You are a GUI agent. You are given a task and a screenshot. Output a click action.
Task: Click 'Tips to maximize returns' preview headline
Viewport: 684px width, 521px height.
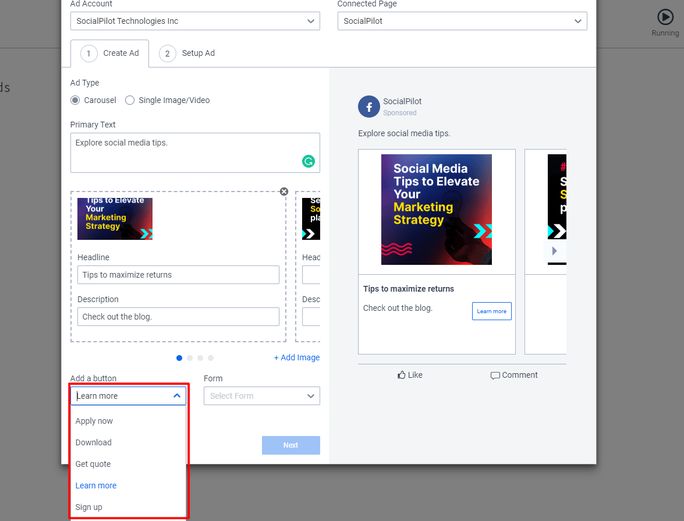tap(408, 289)
